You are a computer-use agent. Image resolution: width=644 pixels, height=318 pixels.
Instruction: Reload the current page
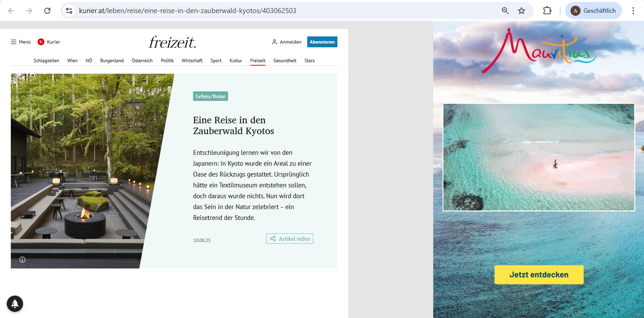point(47,11)
